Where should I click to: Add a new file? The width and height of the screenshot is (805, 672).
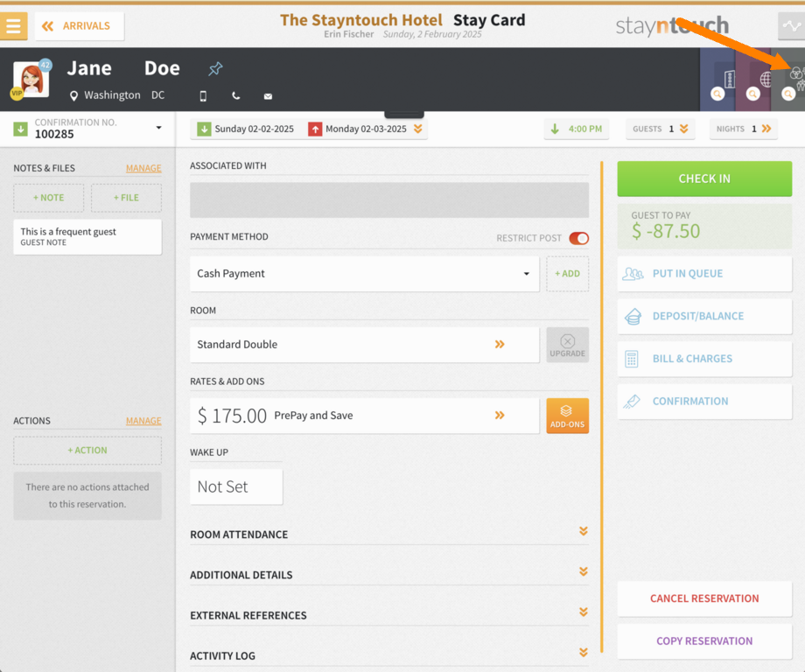tap(126, 198)
